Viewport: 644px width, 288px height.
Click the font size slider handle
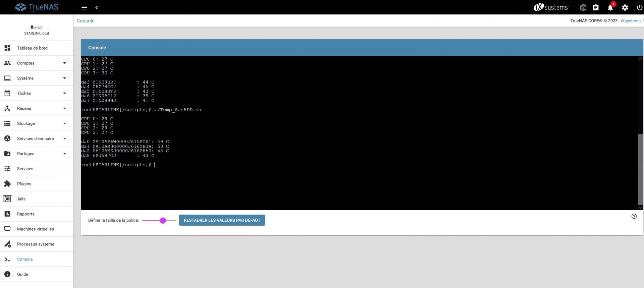(163, 220)
